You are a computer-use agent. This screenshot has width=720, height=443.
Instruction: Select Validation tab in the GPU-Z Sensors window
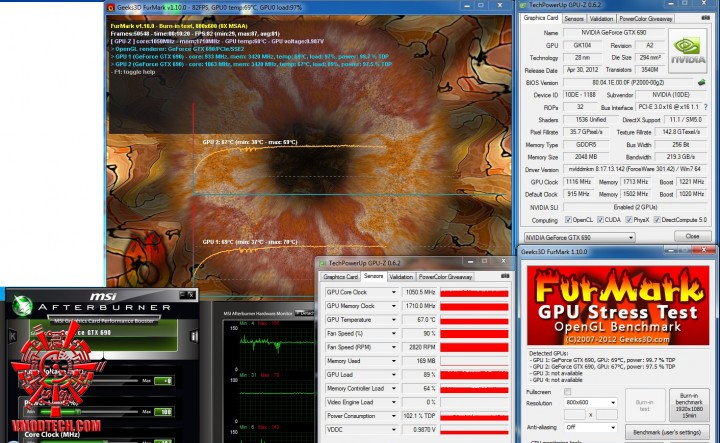click(401, 277)
